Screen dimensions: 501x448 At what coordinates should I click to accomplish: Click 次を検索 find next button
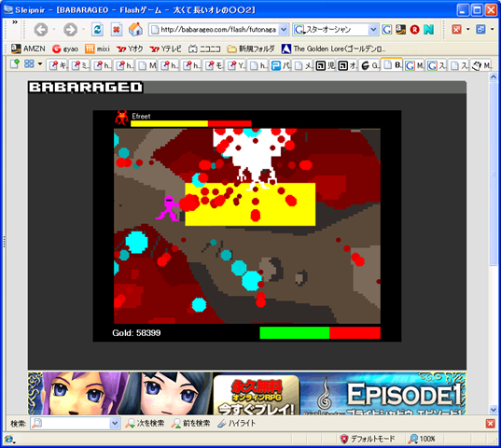[145, 424]
